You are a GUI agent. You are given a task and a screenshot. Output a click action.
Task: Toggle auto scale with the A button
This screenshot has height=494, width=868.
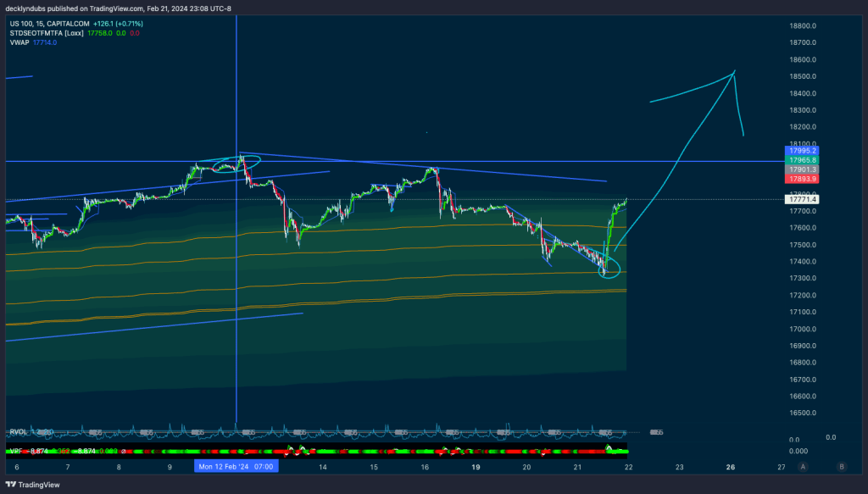(803, 466)
